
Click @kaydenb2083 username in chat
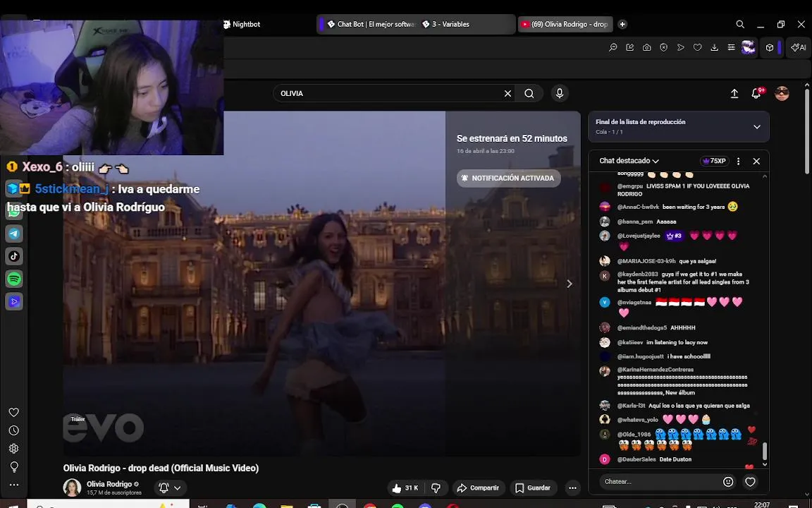(637, 274)
